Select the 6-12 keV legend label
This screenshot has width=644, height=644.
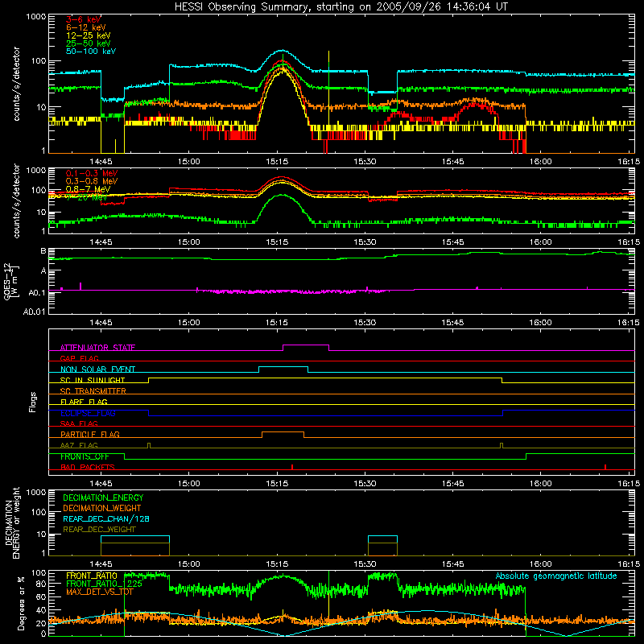point(86,27)
